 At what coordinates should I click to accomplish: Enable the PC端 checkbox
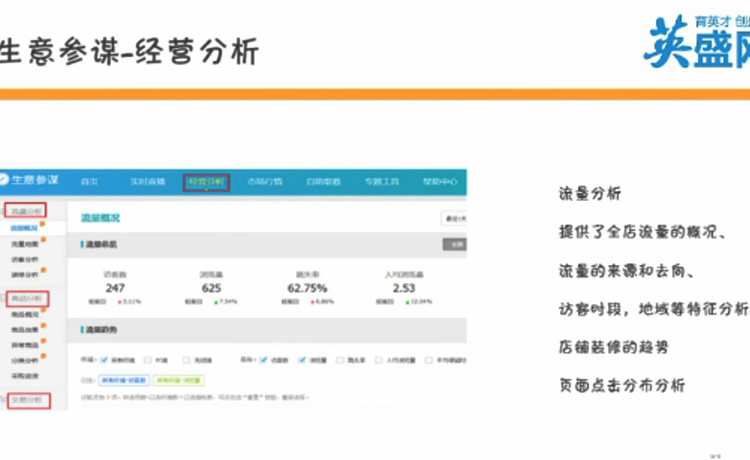[x=148, y=359]
